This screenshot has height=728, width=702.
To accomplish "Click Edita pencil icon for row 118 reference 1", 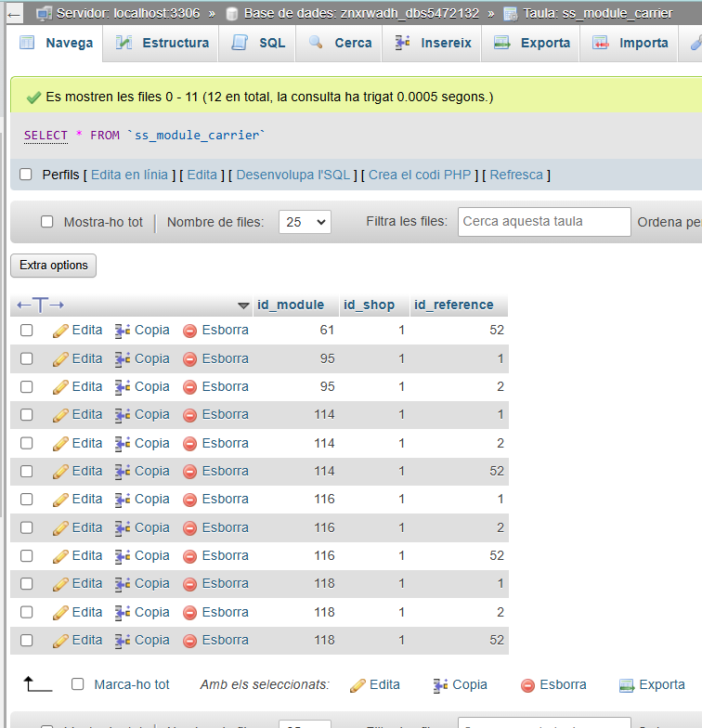I will (x=60, y=583).
